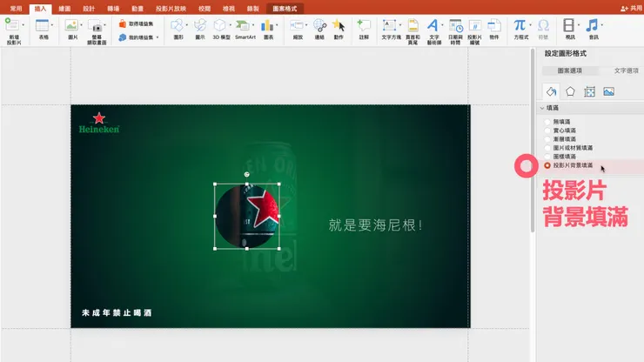Open the Audio (音訊) dropdown arrow
This screenshot has width=644, height=362.
pos(602,25)
